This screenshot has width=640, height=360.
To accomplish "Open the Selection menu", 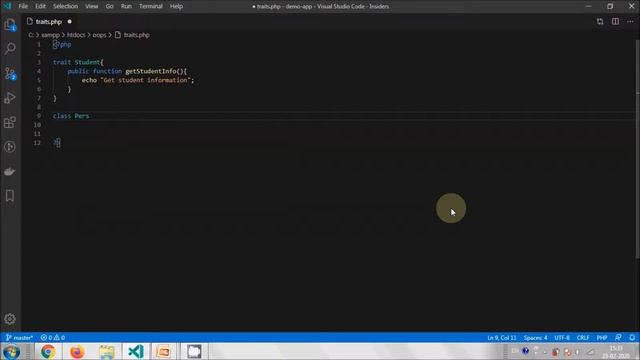I will 65,6.
